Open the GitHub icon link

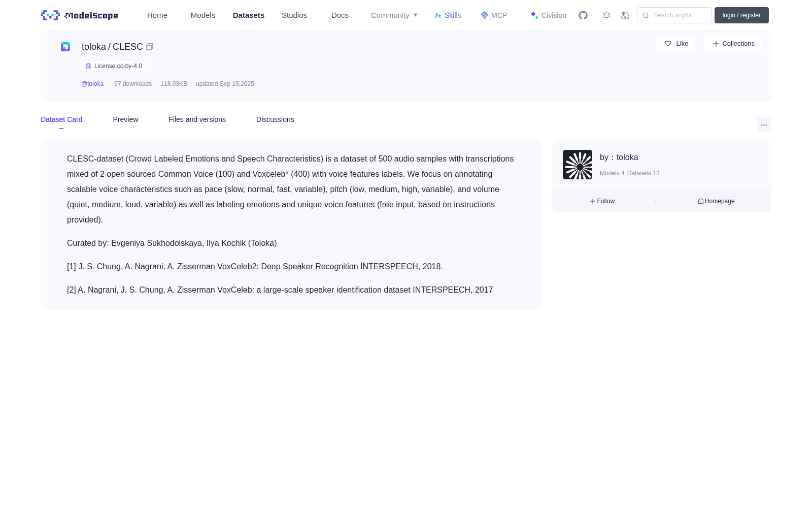583,15
